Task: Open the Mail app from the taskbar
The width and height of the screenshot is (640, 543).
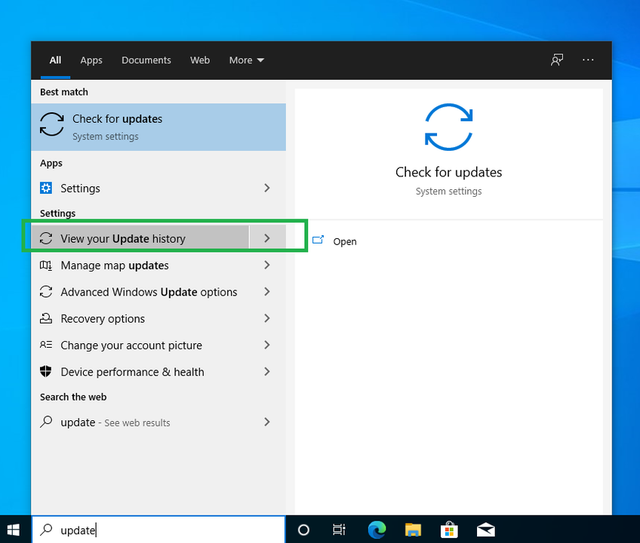Action: pyautogui.click(x=486, y=530)
